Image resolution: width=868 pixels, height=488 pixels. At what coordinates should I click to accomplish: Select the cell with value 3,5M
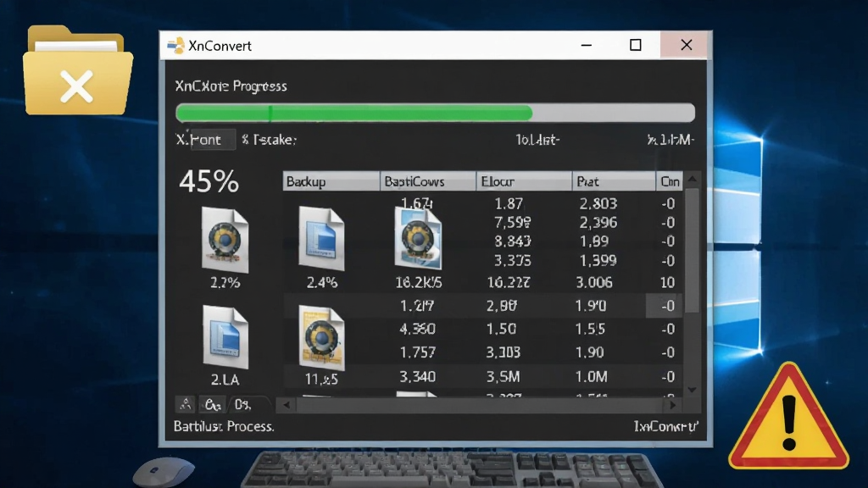pos(503,376)
